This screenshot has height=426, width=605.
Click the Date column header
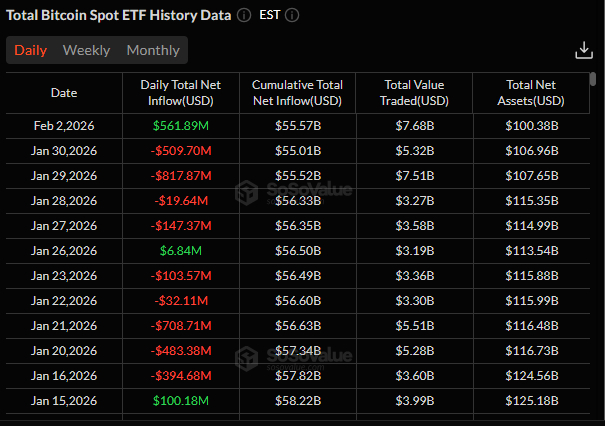tap(64, 93)
